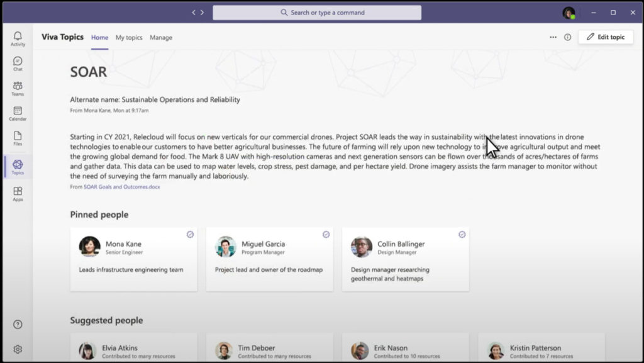This screenshot has height=363, width=644.
Task: Open the Manage tab
Action: point(161,37)
